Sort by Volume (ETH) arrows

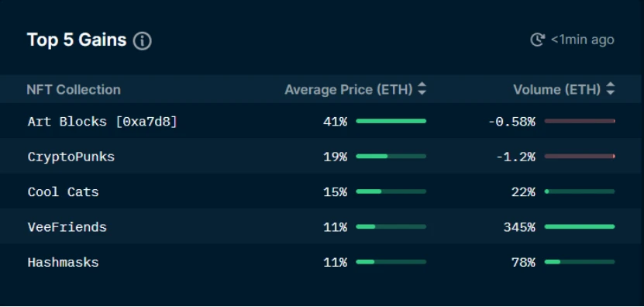pyautogui.click(x=611, y=89)
